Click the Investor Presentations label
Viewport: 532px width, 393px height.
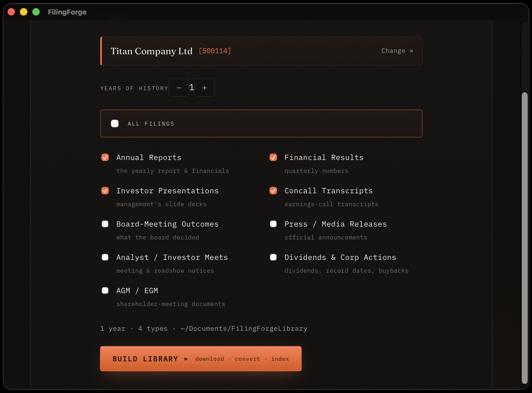(x=167, y=191)
